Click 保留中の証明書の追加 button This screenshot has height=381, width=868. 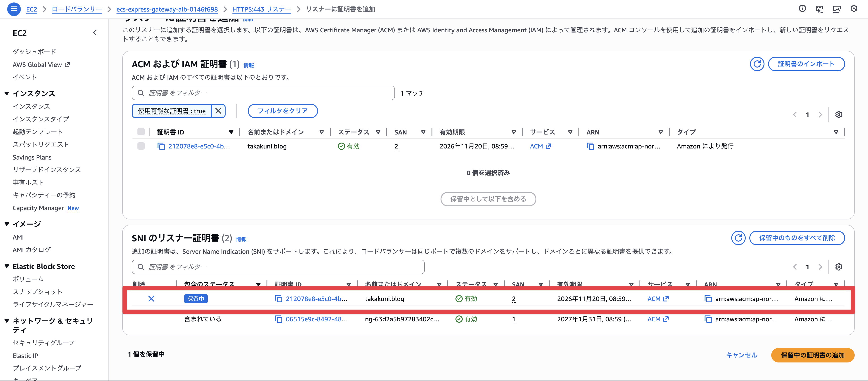point(812,355)
